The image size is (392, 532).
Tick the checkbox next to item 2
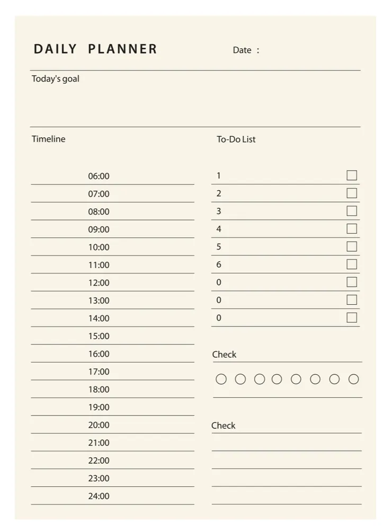[x=352, y=193]
